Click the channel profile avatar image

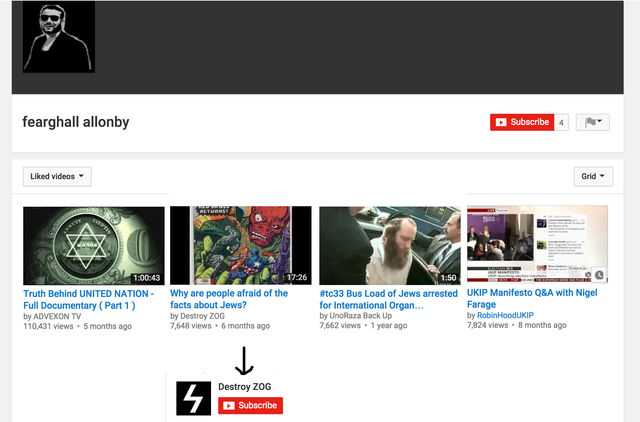[x=58, y=37]
